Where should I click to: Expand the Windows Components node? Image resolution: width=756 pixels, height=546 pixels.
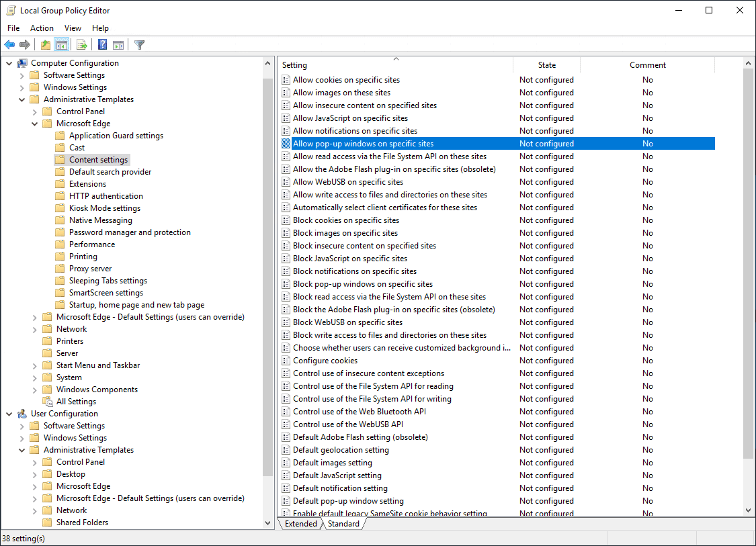35,390
